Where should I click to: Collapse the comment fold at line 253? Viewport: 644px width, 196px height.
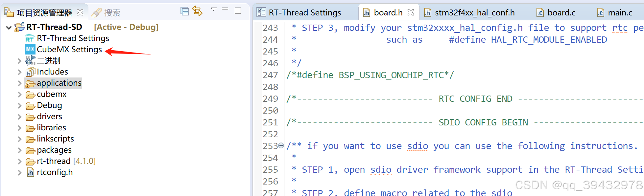(x=281, y=145)
